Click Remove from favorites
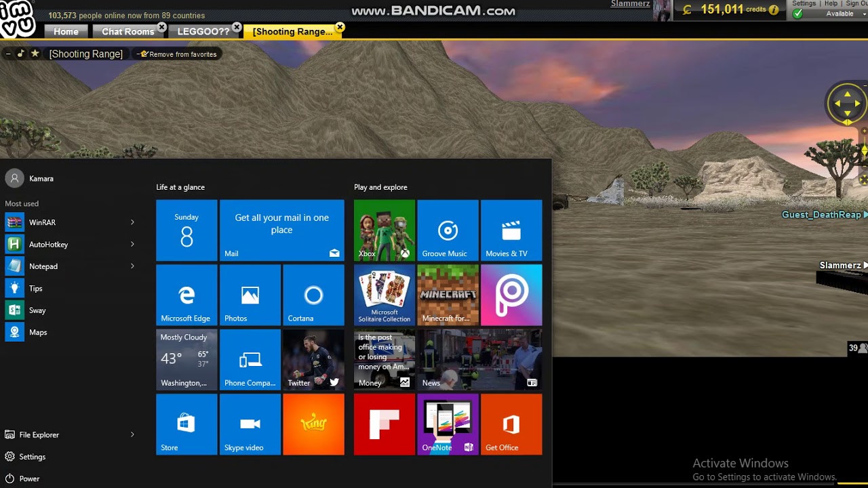The height and width of the screenshot is (488, 868). click(x=178, y=54)
